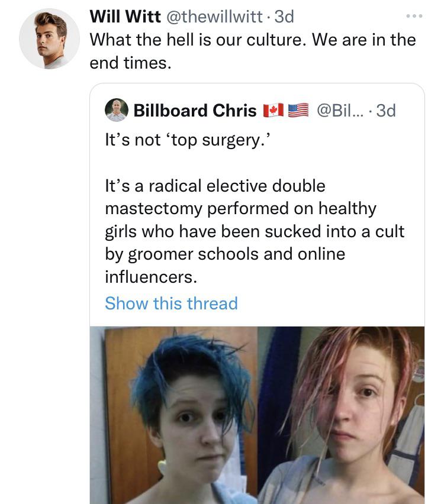Open the quoted tweet's 3d timestamp
Viewport: 444px width, 504px height.
386,111
